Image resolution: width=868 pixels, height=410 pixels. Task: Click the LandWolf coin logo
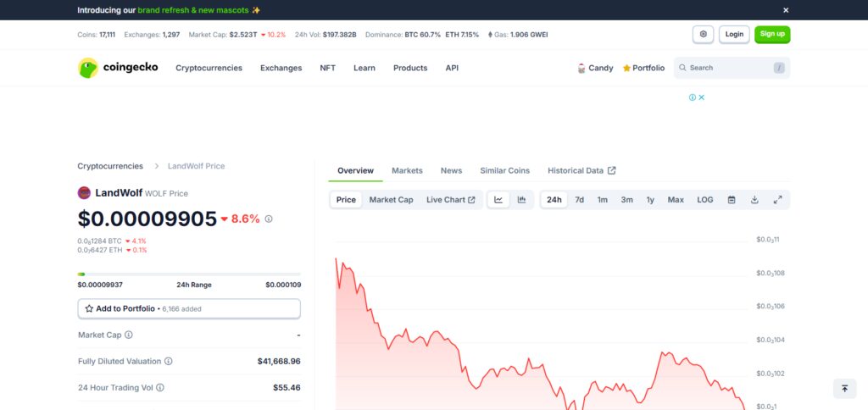[x=84, y=193]
